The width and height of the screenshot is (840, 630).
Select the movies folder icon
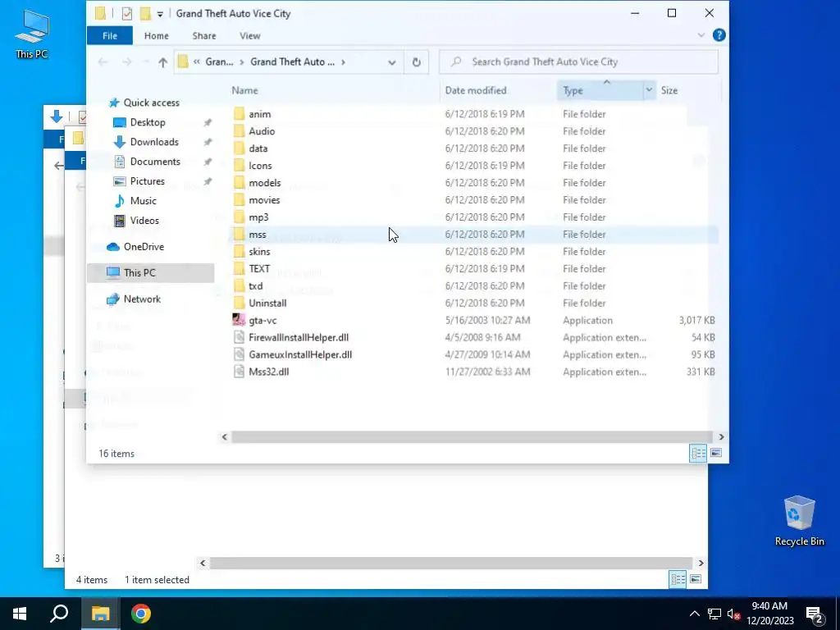pyautogui.click(x=240, y=200)
